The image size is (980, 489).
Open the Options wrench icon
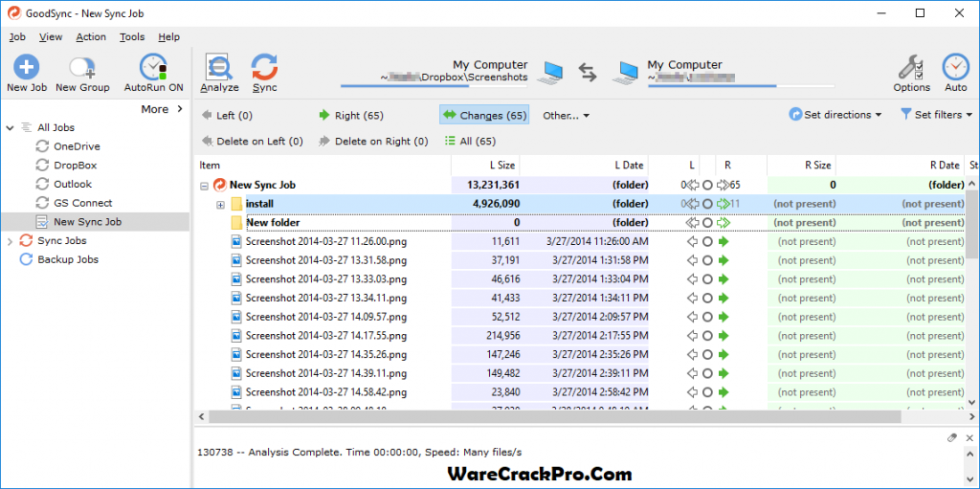[911, 66]
